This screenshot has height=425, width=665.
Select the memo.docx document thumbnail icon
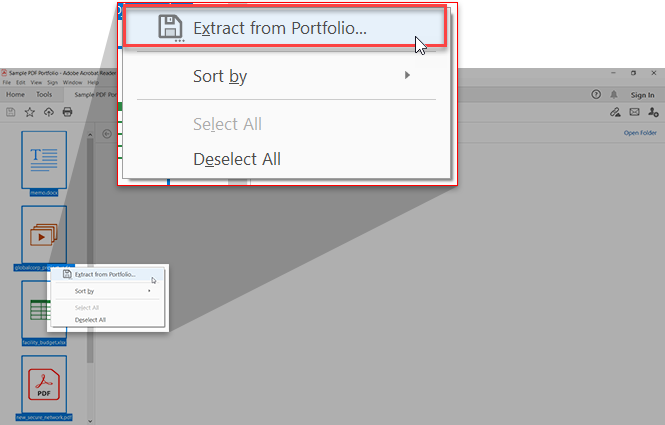[x=44, y=160]
